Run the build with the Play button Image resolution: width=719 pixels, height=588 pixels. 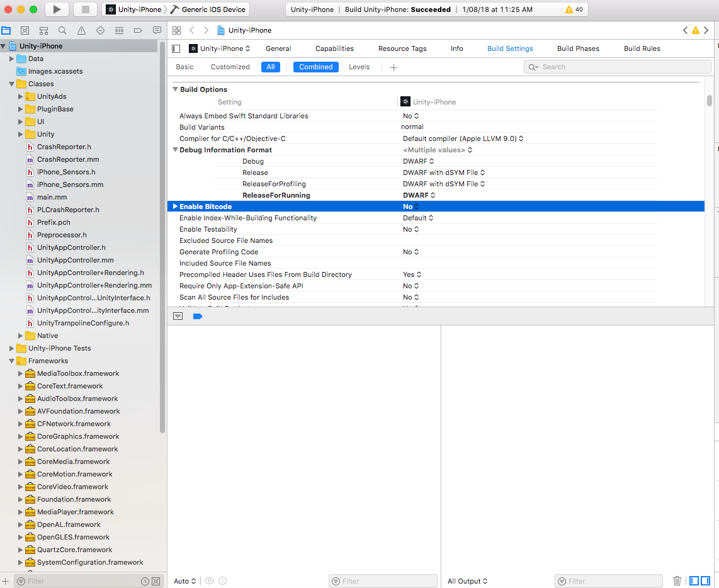[x=57, y=9]
